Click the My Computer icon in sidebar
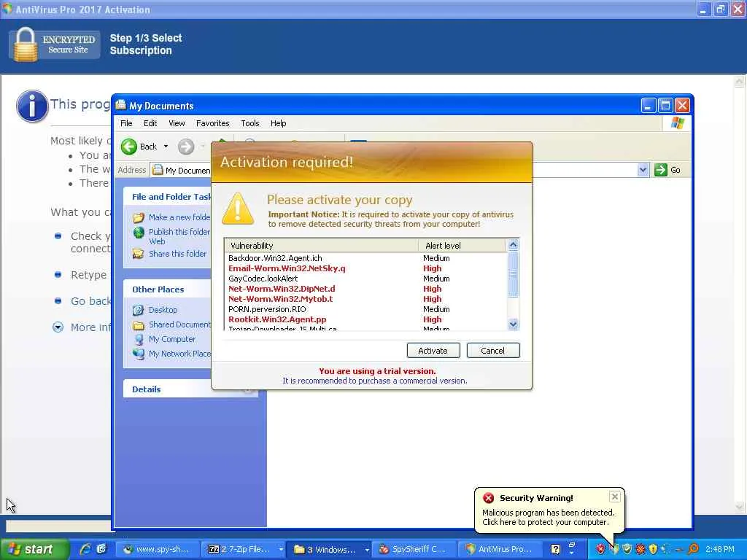Image resolution: width=747 pixels, height=560 pixels. pos(139,340)
